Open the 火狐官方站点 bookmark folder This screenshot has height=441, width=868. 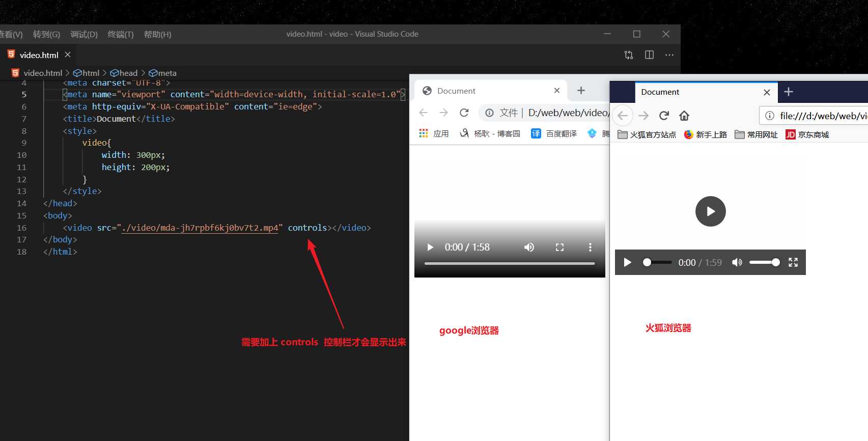[x=647, y=134]
